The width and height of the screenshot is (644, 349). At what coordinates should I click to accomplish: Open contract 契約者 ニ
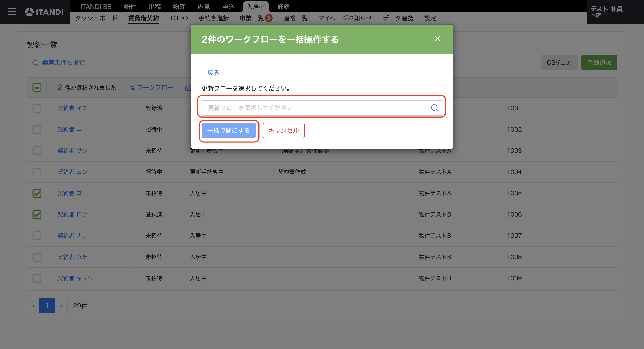pos(69,129)
